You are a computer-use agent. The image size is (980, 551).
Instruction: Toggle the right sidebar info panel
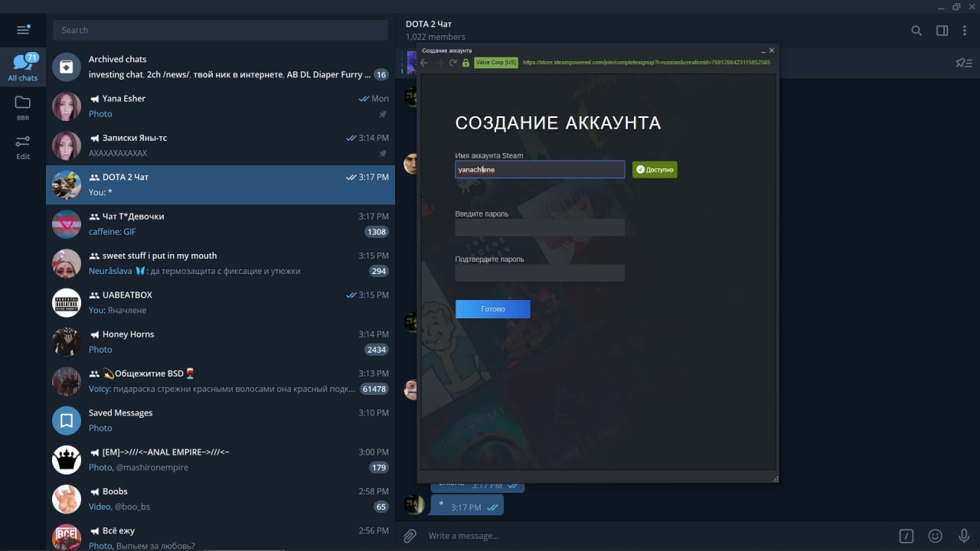[x=942, y=31]
